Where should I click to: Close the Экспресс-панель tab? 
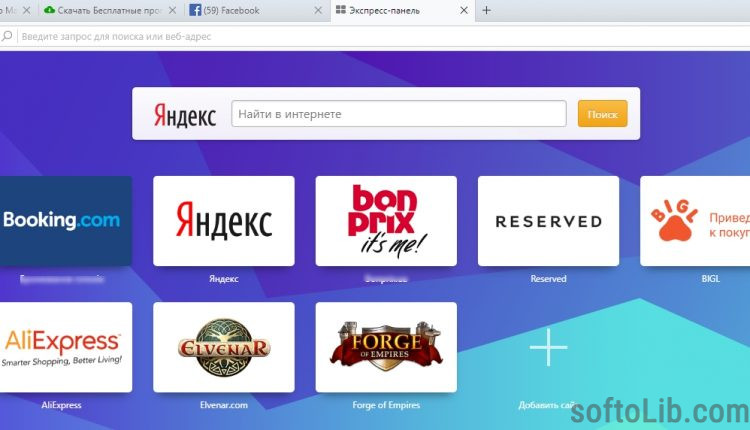[x=464, y=10]
